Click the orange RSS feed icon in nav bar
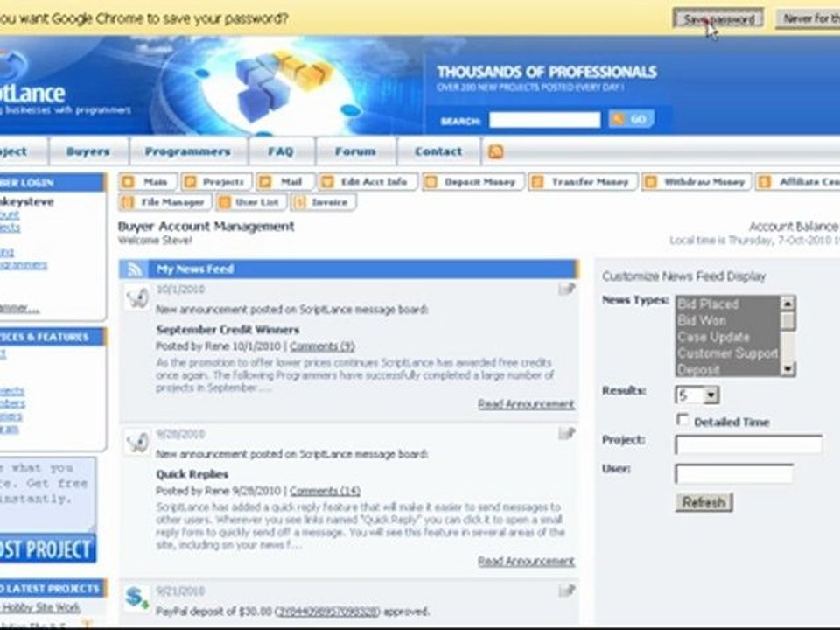 495,151
